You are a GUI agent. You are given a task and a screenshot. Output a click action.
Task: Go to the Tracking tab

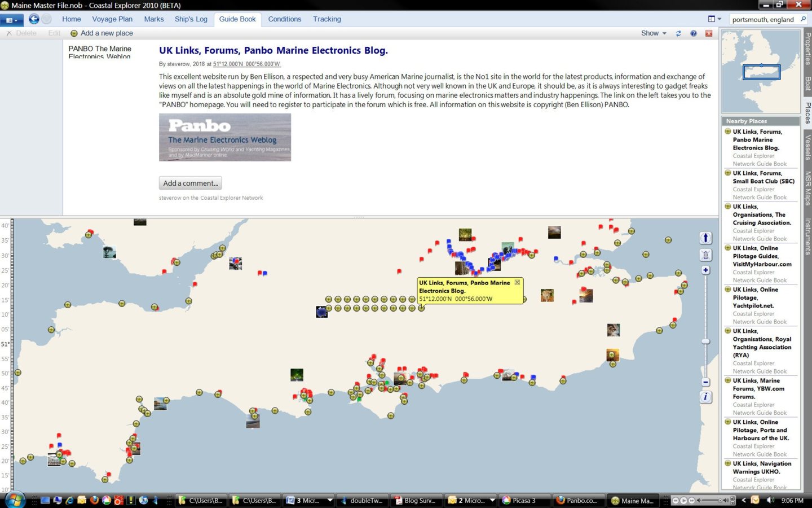(x=327, y=19)
